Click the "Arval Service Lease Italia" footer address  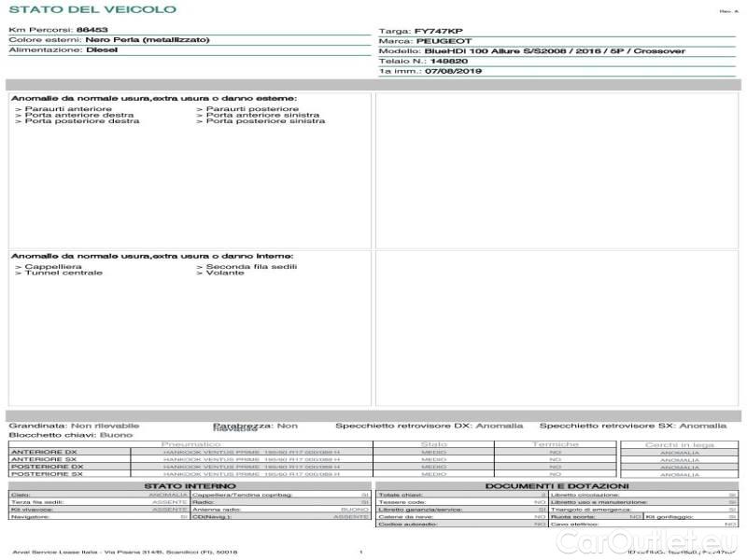[x=125, y=553]
